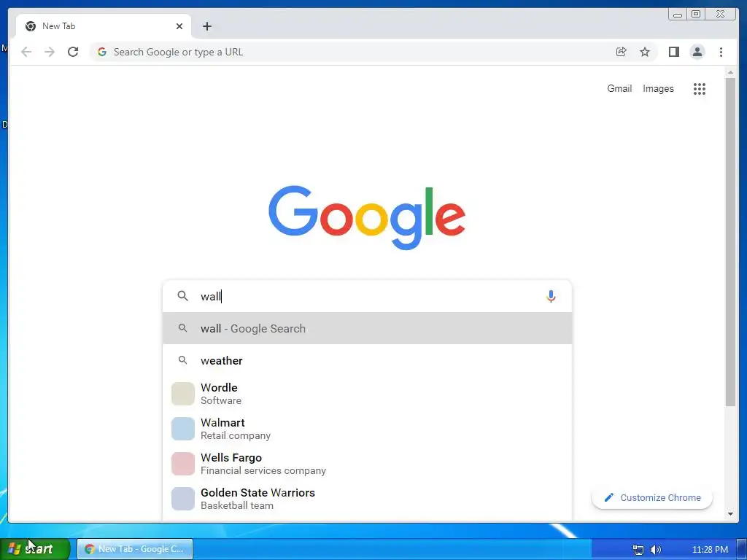Switch to the Chrome taskbar button
The width and height of the screenshot is (747, 560).
(x=135, y=549)
